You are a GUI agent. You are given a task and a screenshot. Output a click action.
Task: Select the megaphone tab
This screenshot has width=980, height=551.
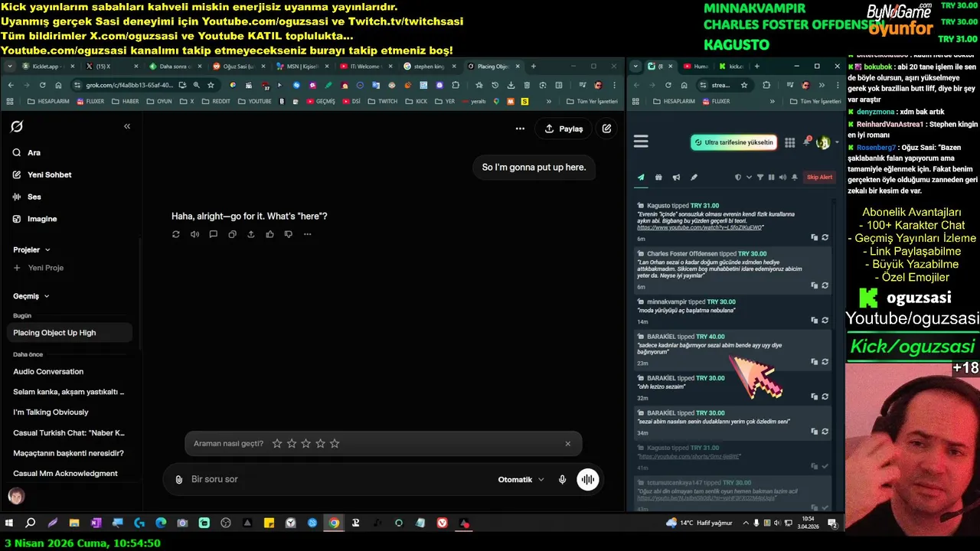[676, 177]
